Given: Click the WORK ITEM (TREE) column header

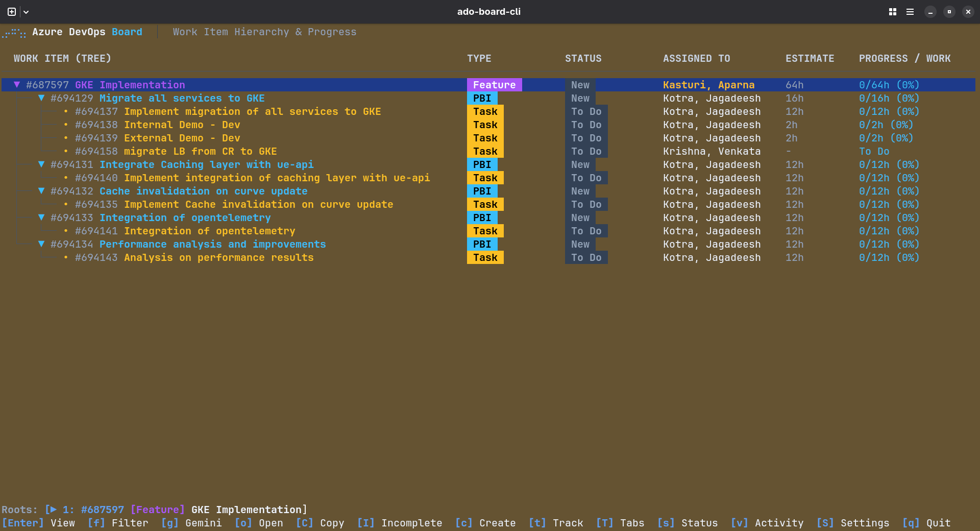Looking at the screenshot, I should (x=63, y=58).
